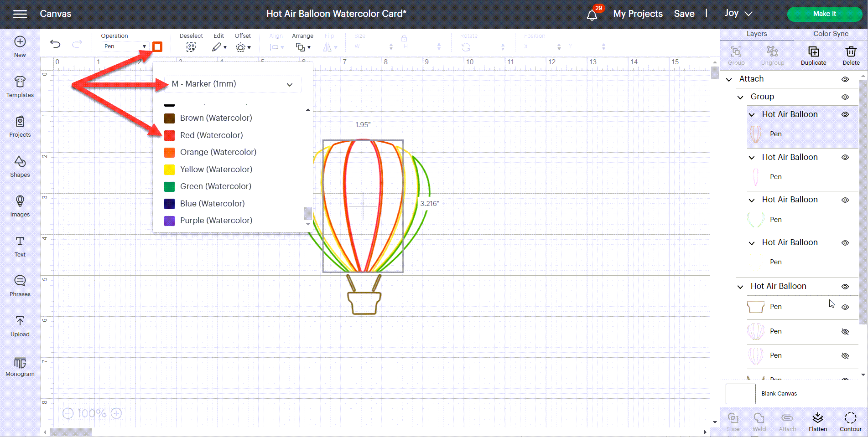Expand the Operation Pen dropdown
The image size is (868, 437).
coord(125,46)
